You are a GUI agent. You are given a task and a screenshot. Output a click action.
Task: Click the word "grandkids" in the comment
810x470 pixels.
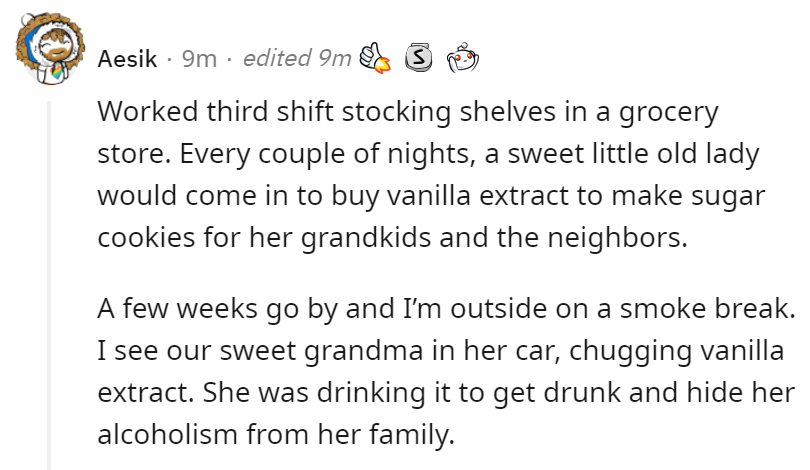(366, 239)
